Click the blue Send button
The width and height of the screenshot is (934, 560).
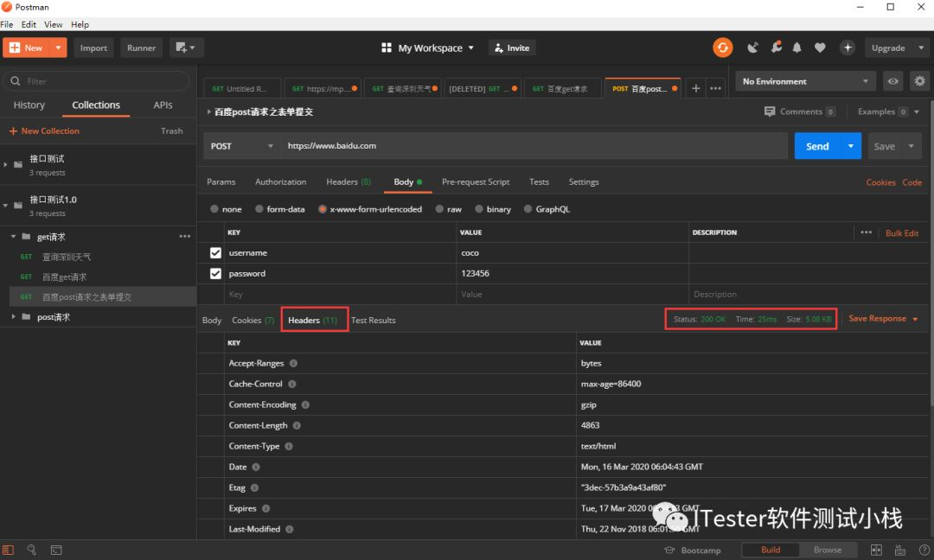817,146
